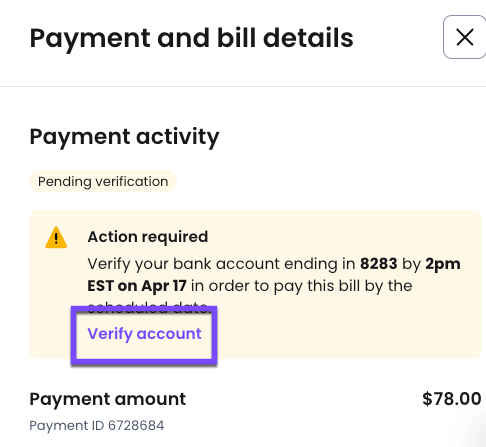486x447 pixels.
Task: Click the bank account digits 8283
Action: (379, 264)
